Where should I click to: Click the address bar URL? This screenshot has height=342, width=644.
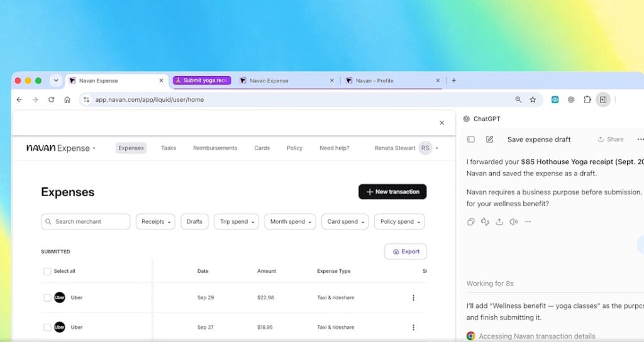(150, 100)
